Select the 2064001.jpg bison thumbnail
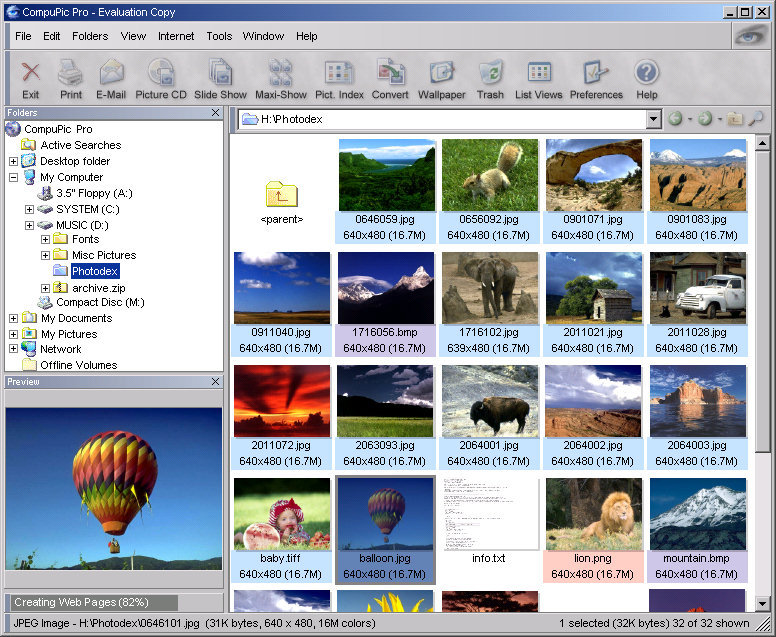Viewport: 776px width, 637px height. click(489, 401)
